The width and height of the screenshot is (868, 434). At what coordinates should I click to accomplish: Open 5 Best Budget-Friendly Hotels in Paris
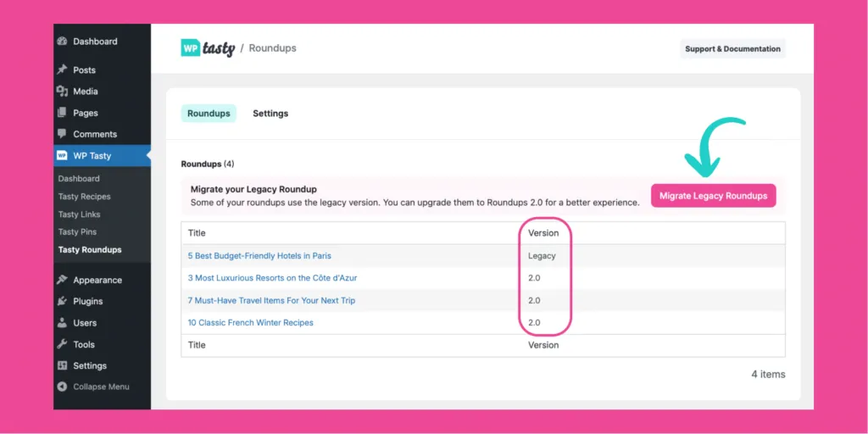click(x=259, y=256)
